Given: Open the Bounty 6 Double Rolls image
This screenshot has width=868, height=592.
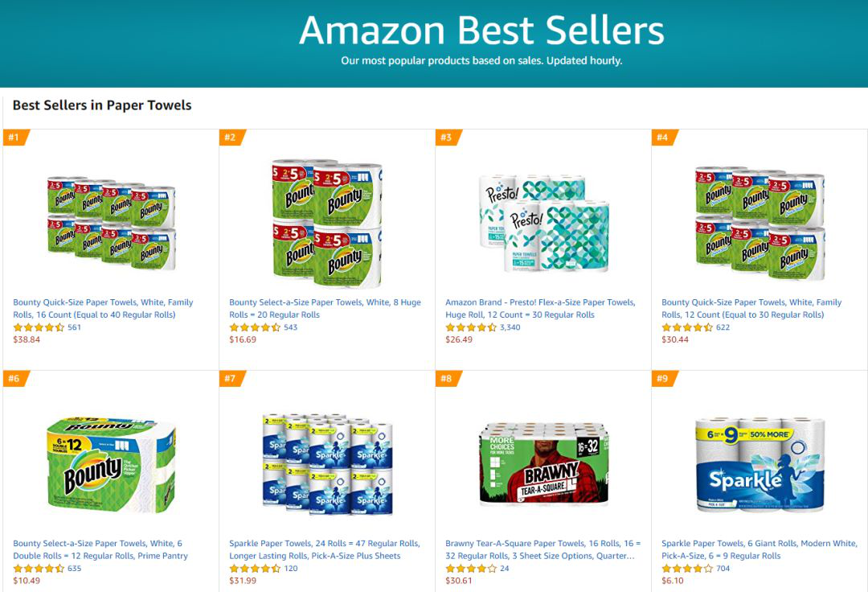Looking at the screenshot, I should point(111,465).
